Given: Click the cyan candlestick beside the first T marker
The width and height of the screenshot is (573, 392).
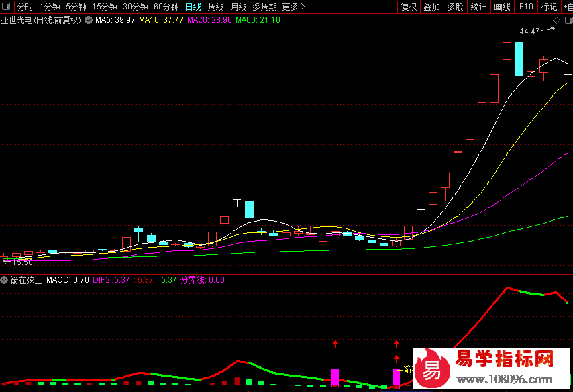Looking at the screenshot, I should tap(249, 209).
